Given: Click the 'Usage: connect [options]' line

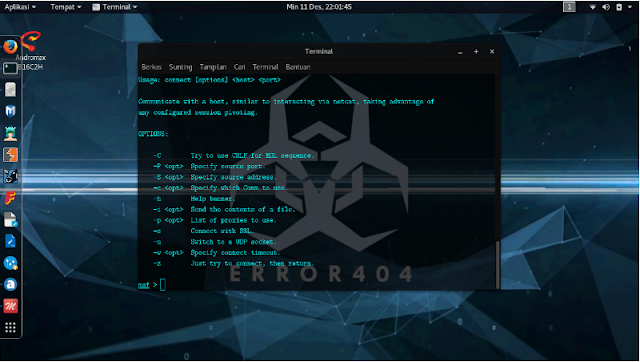Looking at the screenshot, I should click(209, 80).
